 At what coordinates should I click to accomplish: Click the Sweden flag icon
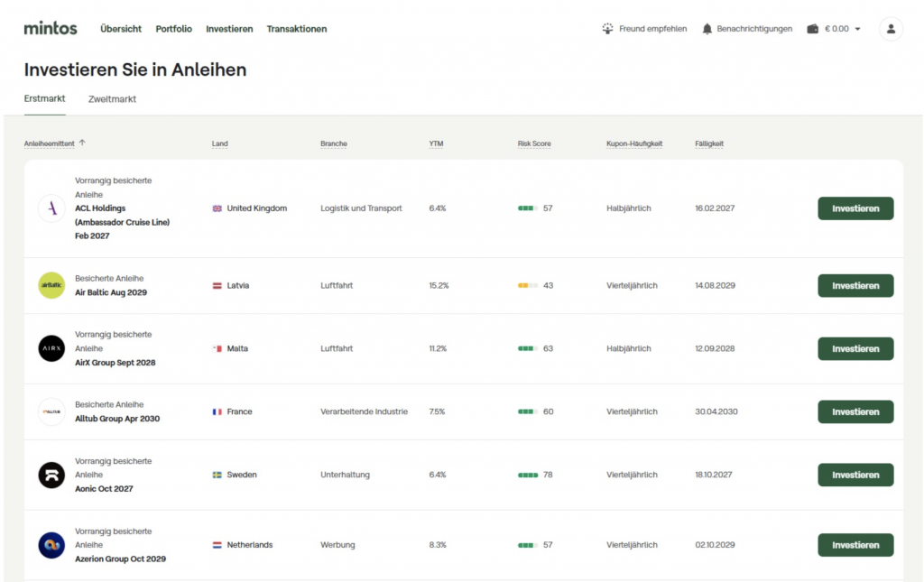tap(217, 475)
